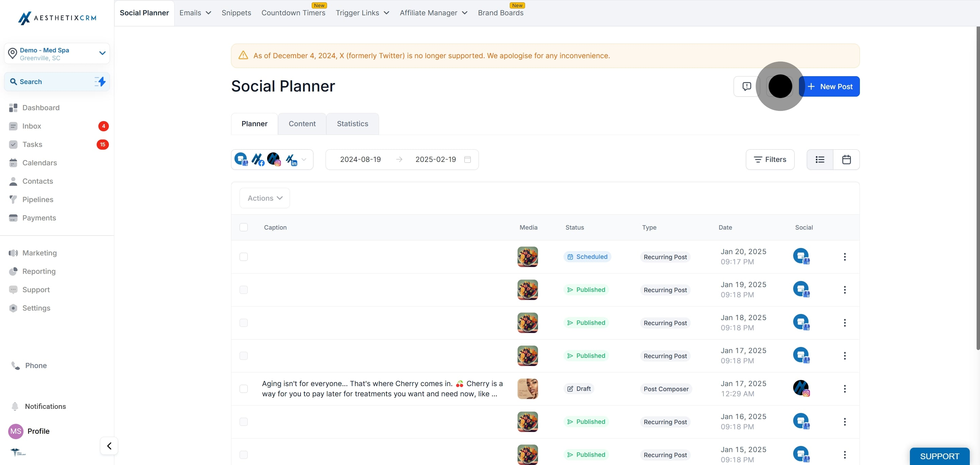
Task: Click the feedback speech-bubble icon button
Action: coord(747,86)
